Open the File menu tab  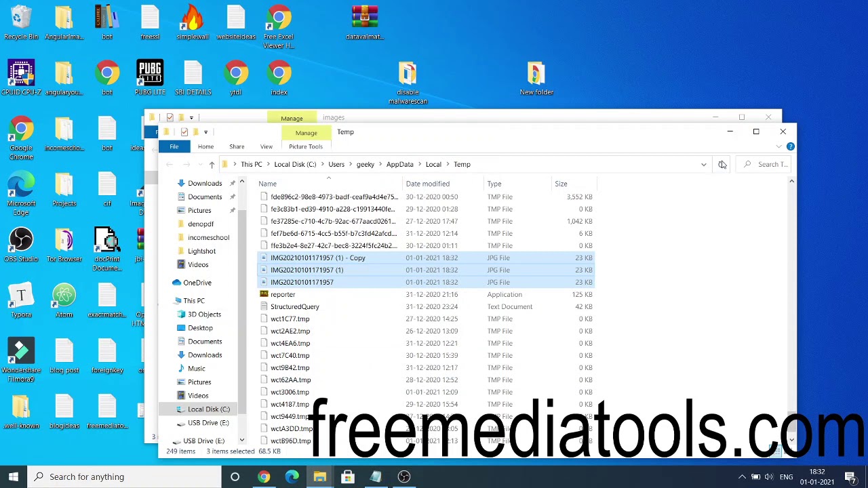pyautogui.click(x=174, y=146)
